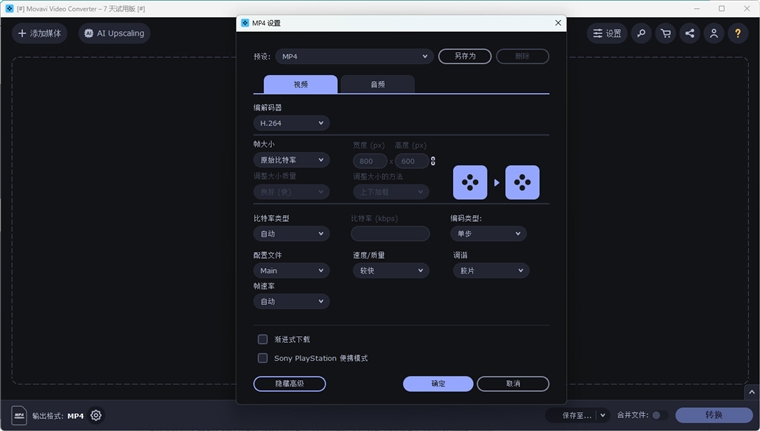Enable progressive download (渐进式下载) checkbox

click(263, 339)
